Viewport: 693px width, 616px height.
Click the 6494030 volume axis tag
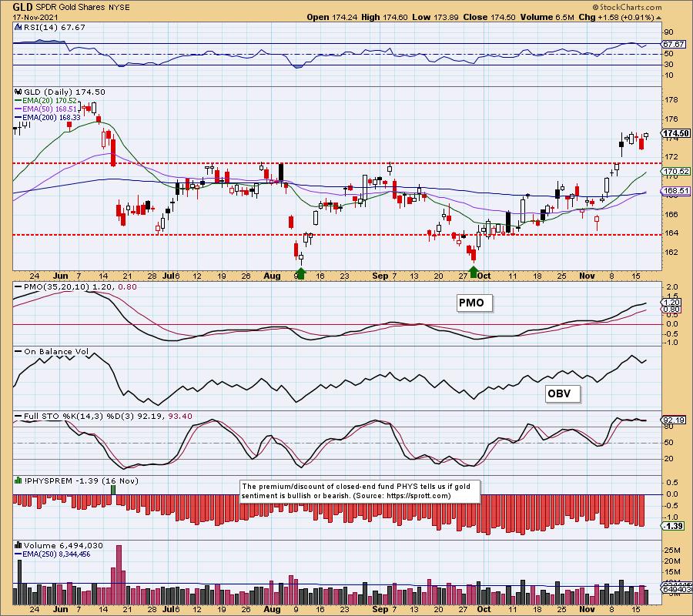pos(677,590)
